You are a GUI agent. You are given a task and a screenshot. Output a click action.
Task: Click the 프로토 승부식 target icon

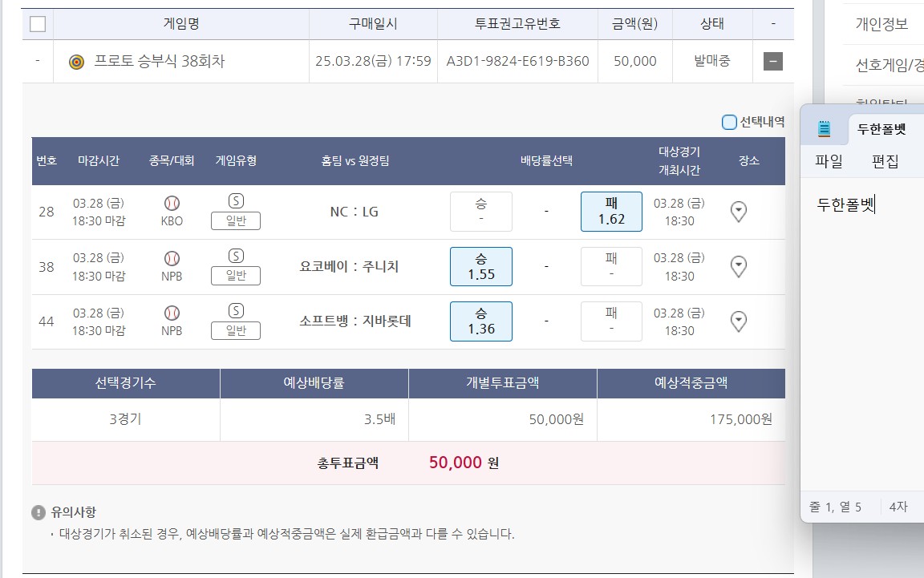[x=76, y=62]
